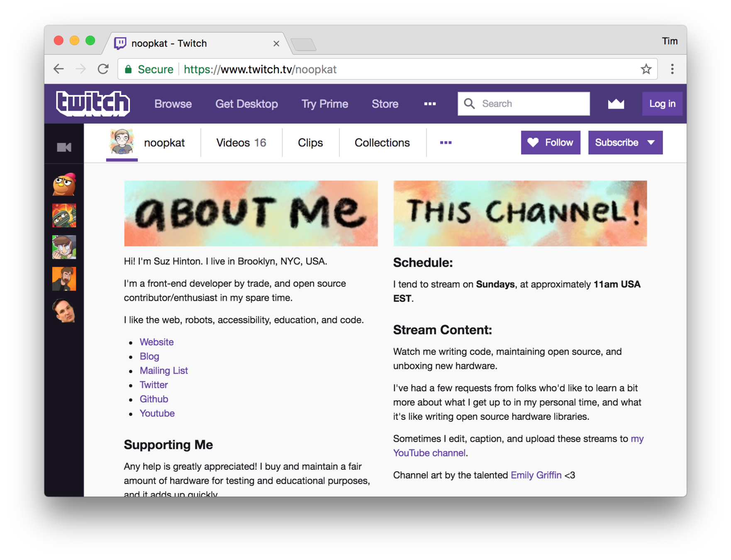Open the Emily Griffin link

point(536,475)
